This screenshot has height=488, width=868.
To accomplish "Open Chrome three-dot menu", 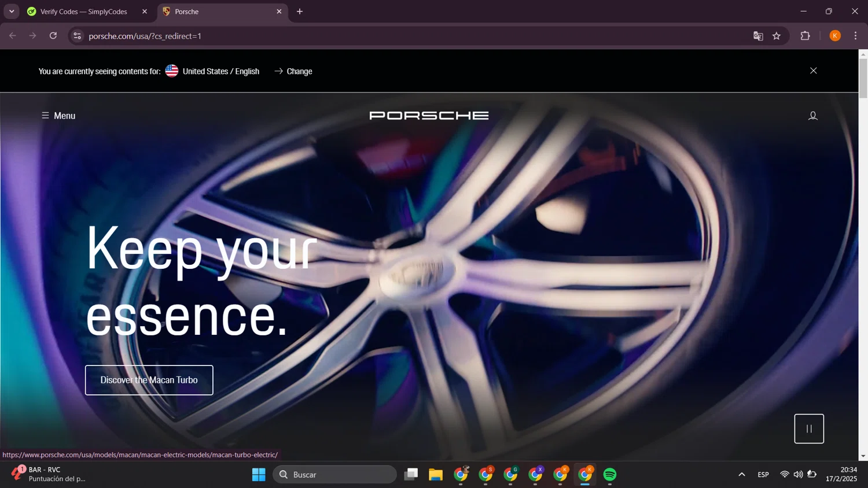I will click(x=855, y=36).
